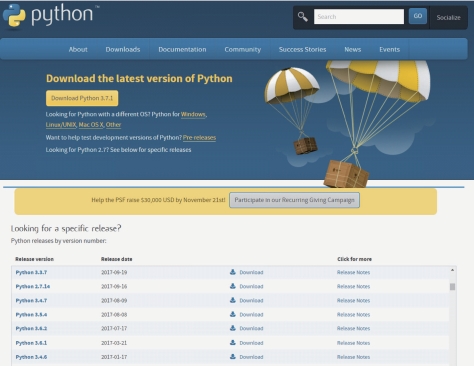Viewport: 474px width, 366px height.
Task: Open the Python 3.4.7 release link
Action: (x=31, y=300)
